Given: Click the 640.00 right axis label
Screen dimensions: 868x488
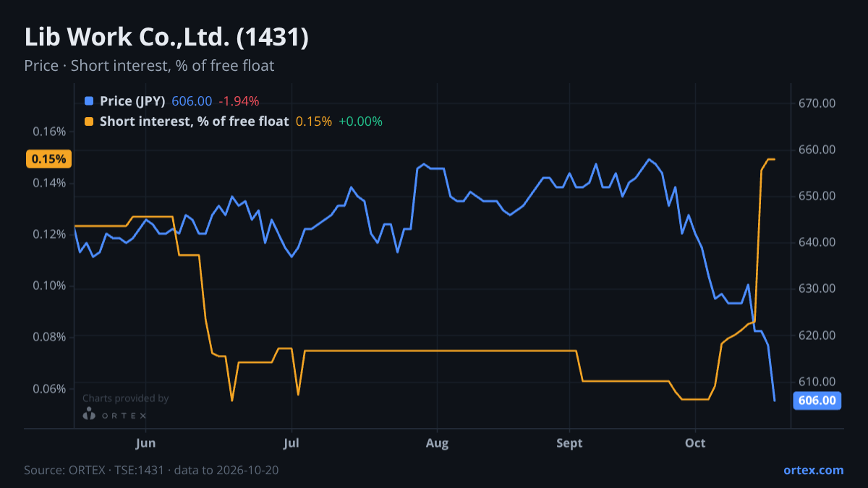Looking at the screenshot, I should point(817,242).
